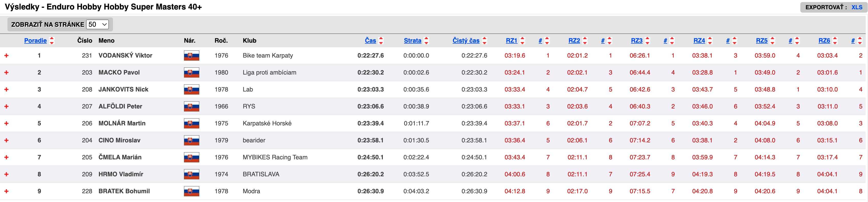
Task: Sort by RZ5 stage column
Action: click(x=761, y=41)
